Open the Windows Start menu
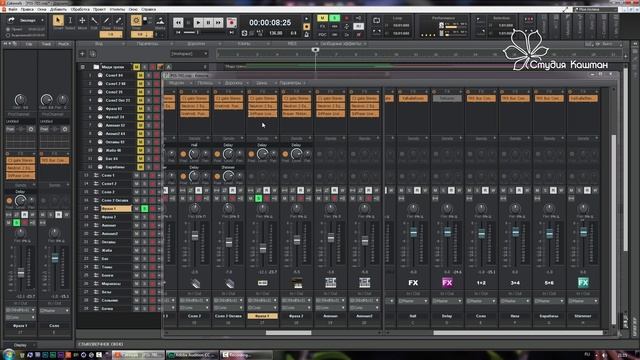The image size is (640, 360). point(9,354)
